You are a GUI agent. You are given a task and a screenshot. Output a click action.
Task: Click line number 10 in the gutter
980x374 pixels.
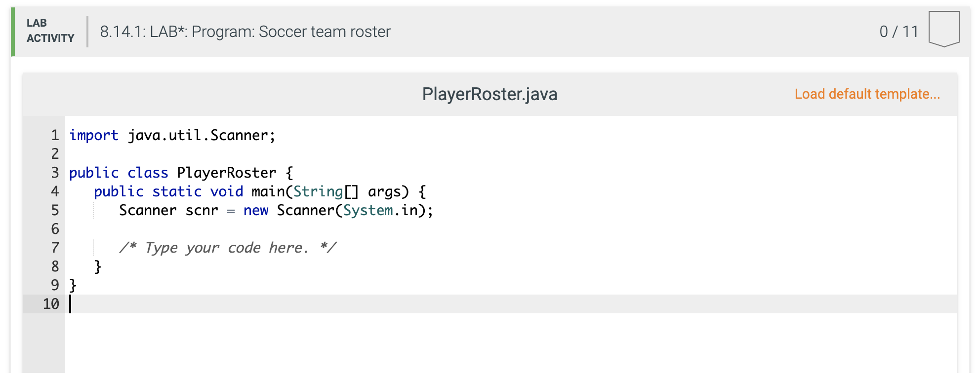[50, 304]
